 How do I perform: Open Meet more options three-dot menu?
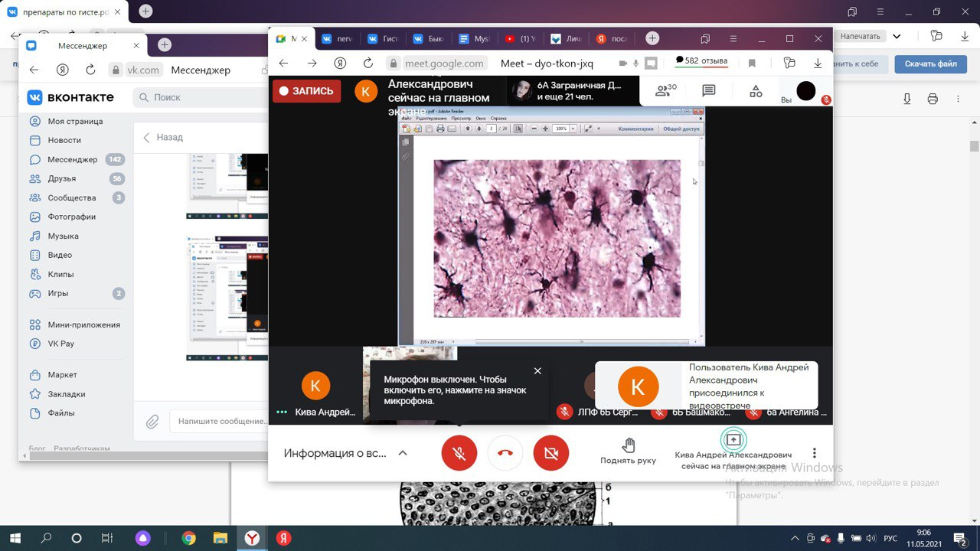(815, 453)
